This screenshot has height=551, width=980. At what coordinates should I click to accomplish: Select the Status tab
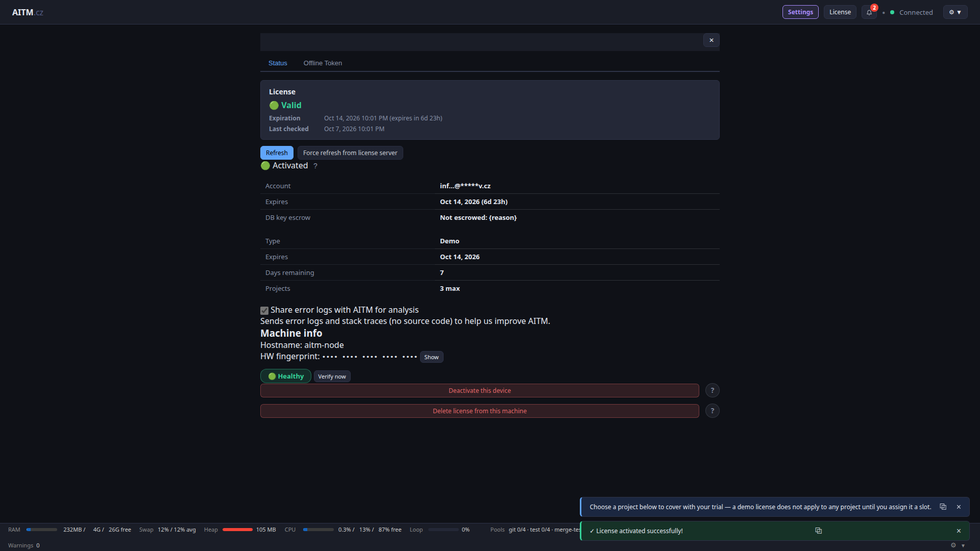point(278,63)
